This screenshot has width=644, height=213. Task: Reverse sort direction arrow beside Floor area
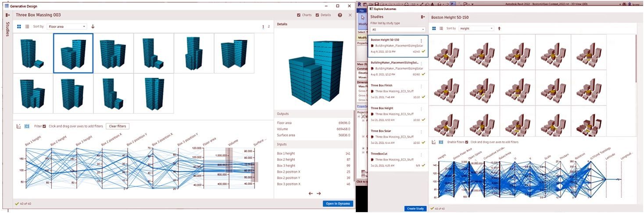(93, 26)
